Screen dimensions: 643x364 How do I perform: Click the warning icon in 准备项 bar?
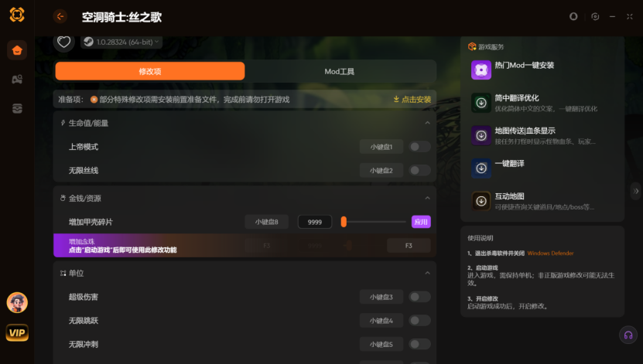pyautogui.click(x=94, y=100)
